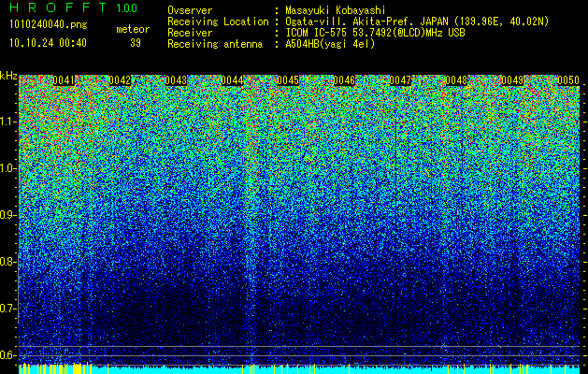Image resolution: width=588 pixels, height=374 pixels.
Task: Click the 0.9 frequency axis label
Action: pos(8,215)
